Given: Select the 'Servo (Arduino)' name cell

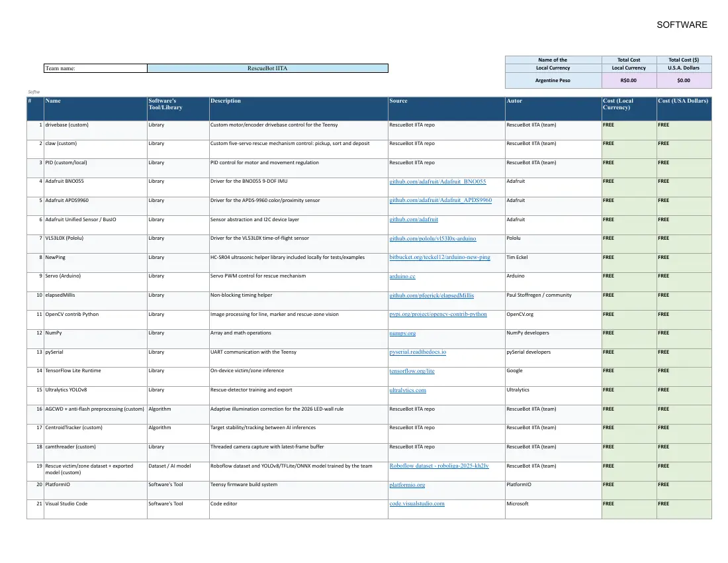Looking at the screenshot, I should click(96, 282).
